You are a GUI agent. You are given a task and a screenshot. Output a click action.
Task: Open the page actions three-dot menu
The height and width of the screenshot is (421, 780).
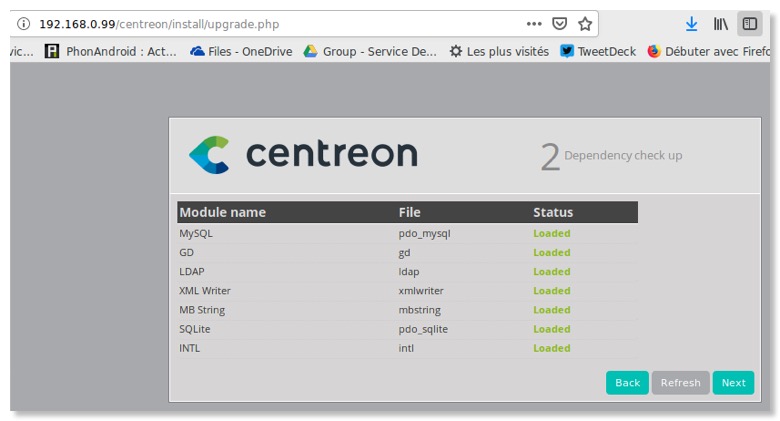[535, 24]
